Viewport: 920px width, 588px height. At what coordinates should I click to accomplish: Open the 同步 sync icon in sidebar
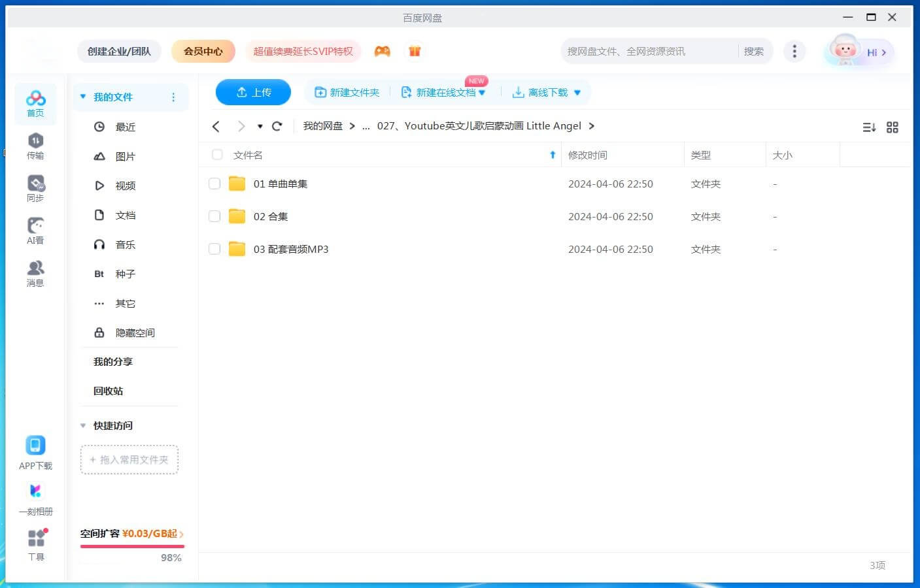35,188
